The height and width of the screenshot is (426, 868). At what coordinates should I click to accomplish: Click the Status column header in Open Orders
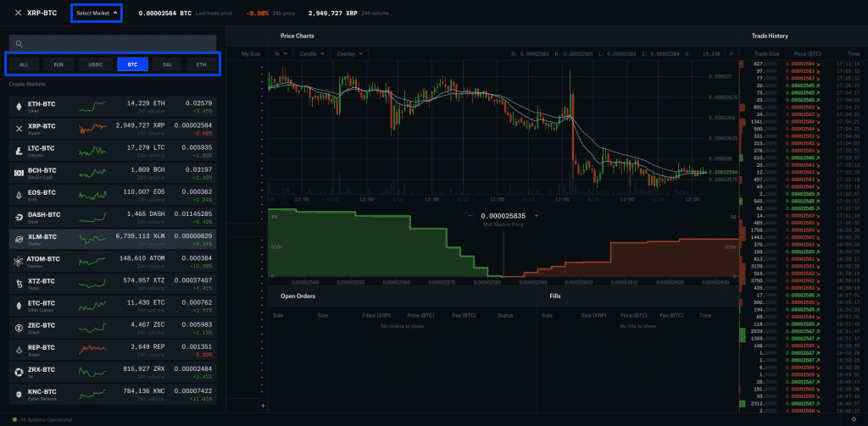[x=505, y=315]
